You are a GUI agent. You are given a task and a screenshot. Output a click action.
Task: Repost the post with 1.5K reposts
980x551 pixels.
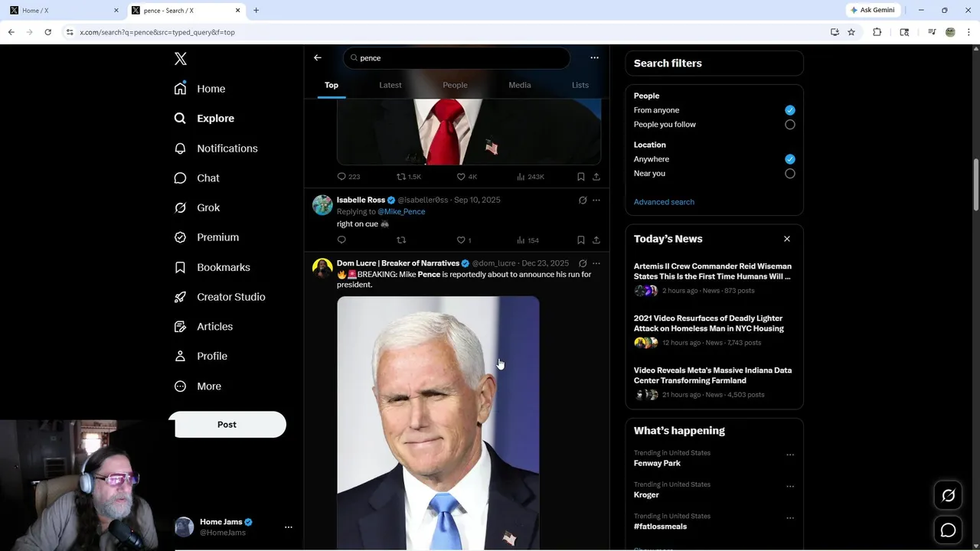click(x=409, y=177)
